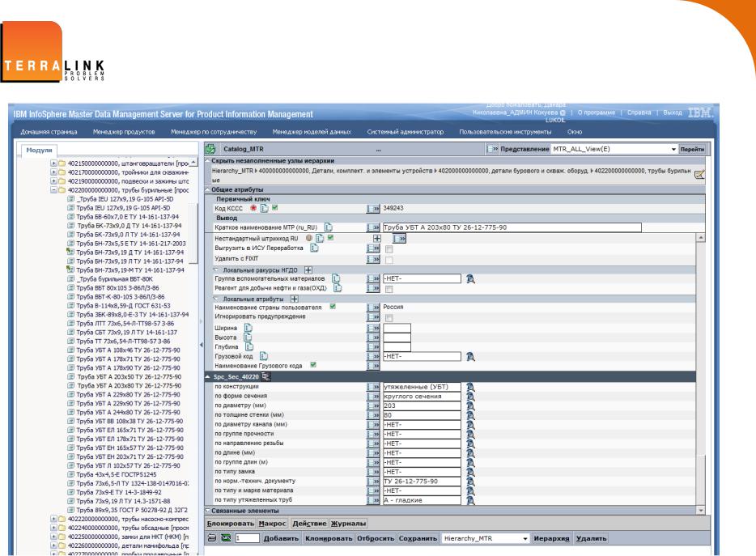Click the print icon in bottom toolbar
756x556 pixels.
[x=211, y=537]
